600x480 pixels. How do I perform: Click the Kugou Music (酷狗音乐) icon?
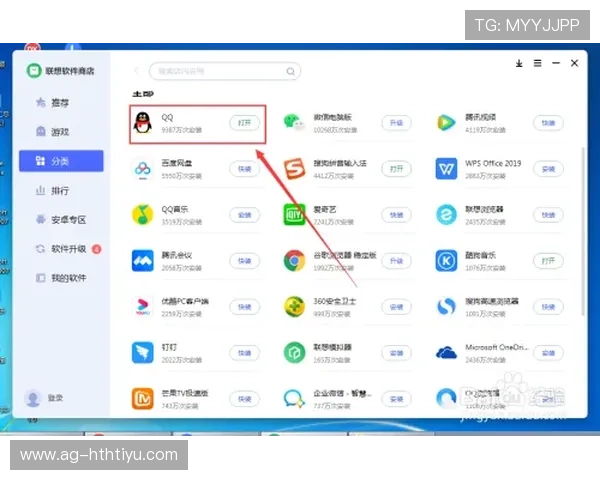click(x=446, y=261)
